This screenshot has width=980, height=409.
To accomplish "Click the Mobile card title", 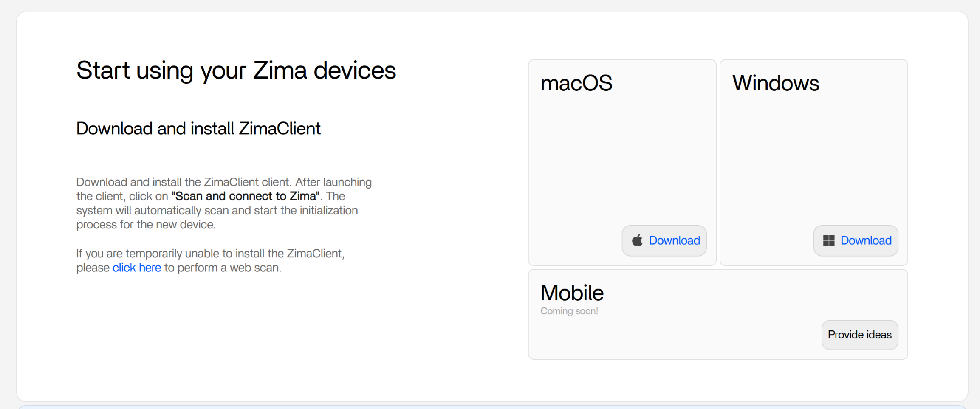I will point(572,293).
